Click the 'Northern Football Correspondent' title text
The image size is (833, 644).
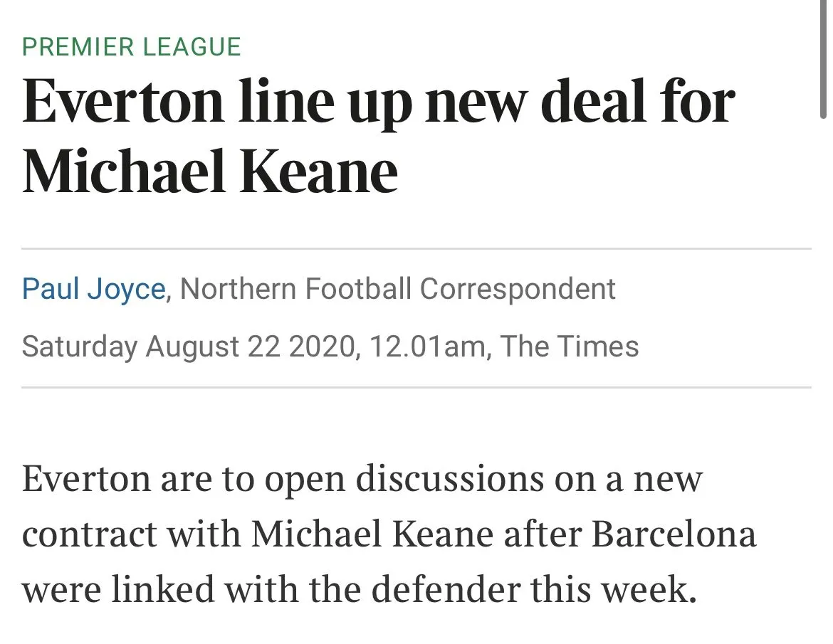point(397,289)
